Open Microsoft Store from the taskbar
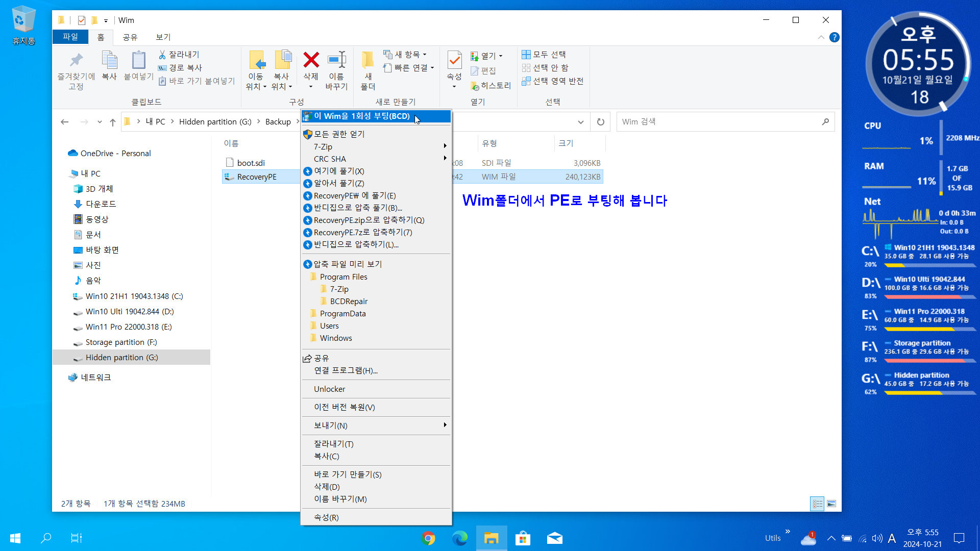This screenshot has height=551, width=980. click(523, 538)
